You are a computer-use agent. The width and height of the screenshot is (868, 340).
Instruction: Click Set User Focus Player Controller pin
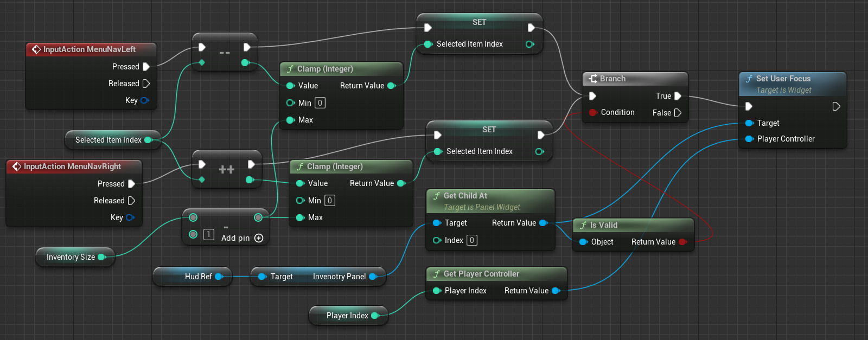pyautogui.click(x=749, y=139)
